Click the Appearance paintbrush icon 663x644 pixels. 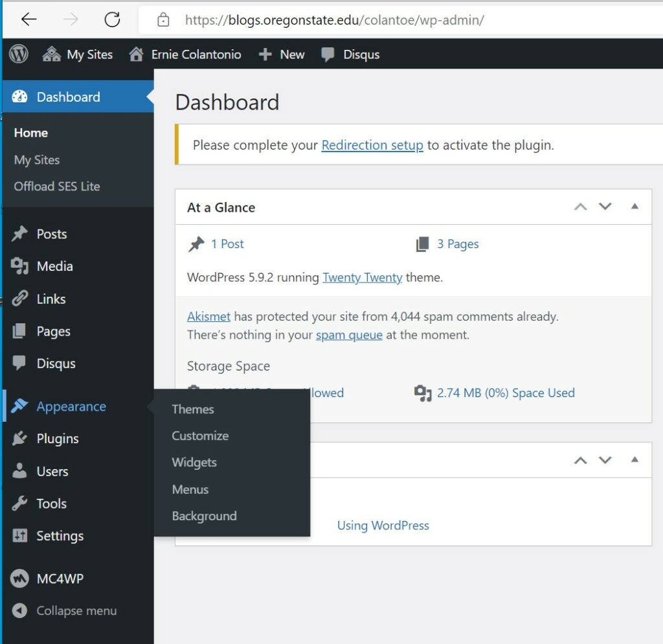tap(19, 406)
